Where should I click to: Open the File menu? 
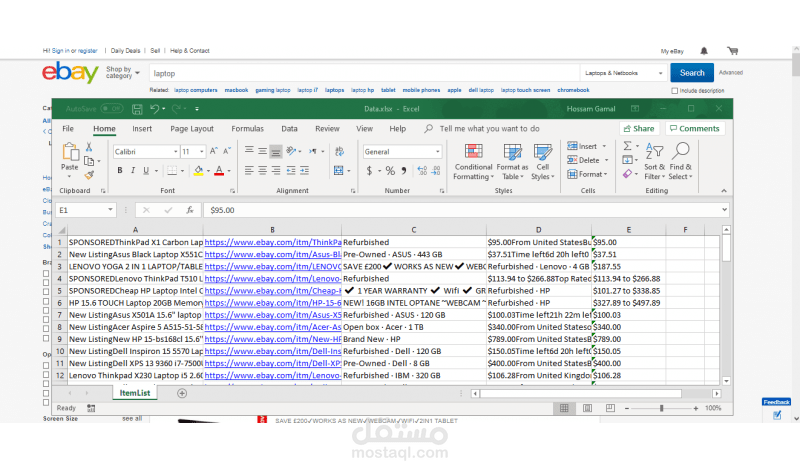click(x=68, y=129)
